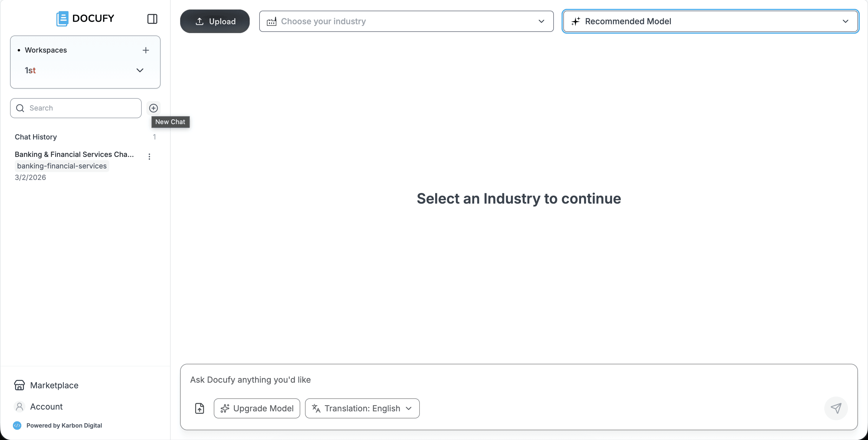868x440 pixels.
Task: Focus the chat history Search field
Action: (x=81, y=108)
